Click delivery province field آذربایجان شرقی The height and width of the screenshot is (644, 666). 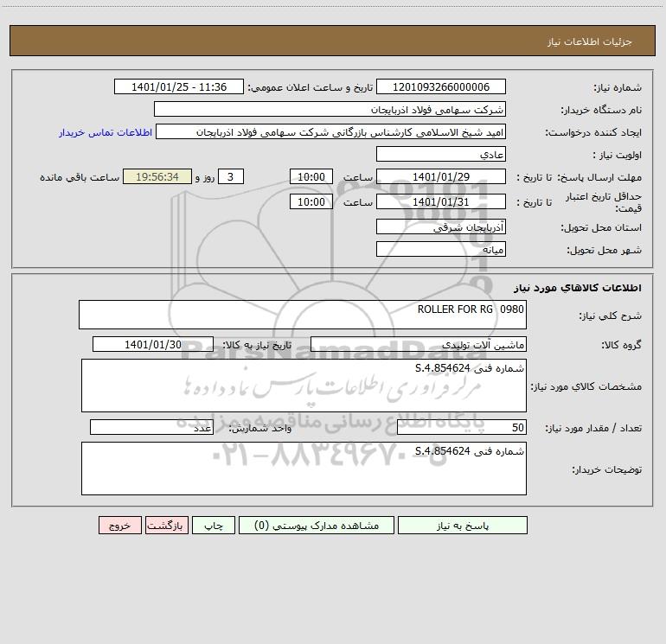pyautogui.click(x=441, y=227)
